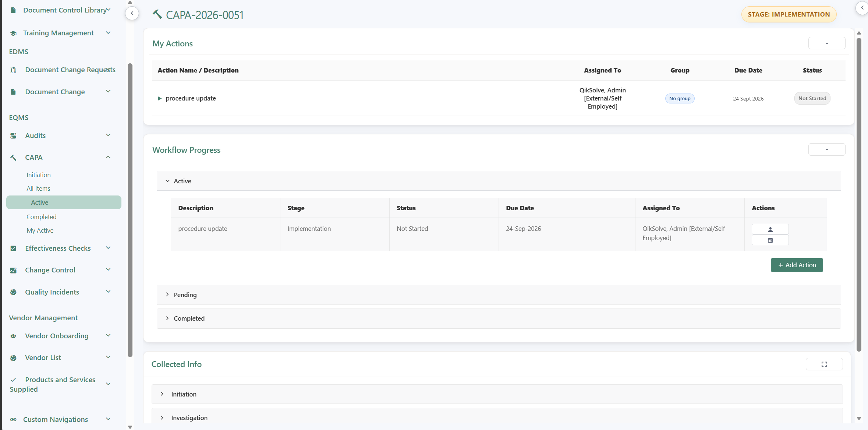Expand the Pending workflow section
This screenshot has width=868, height=430.
point(167,295)
